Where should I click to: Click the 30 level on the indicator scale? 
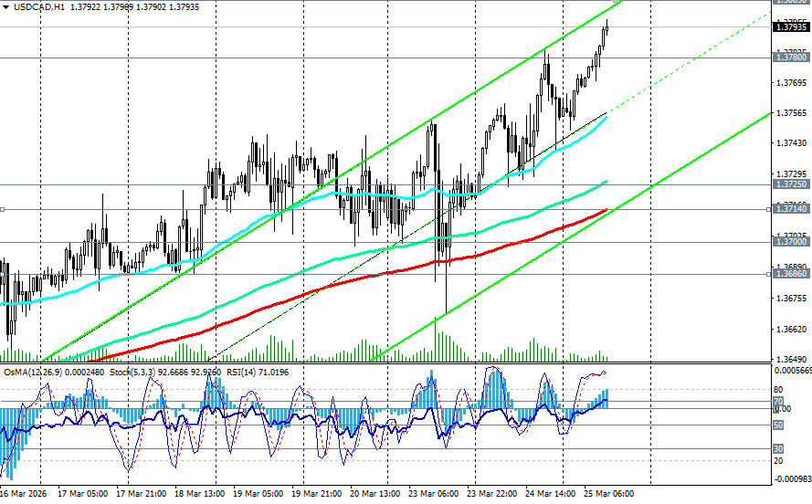point(778,448)
